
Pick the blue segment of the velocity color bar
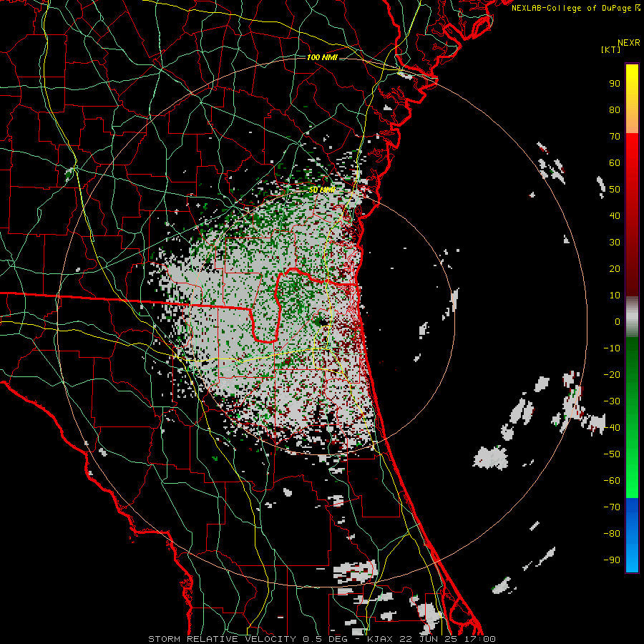coord(632,535)
